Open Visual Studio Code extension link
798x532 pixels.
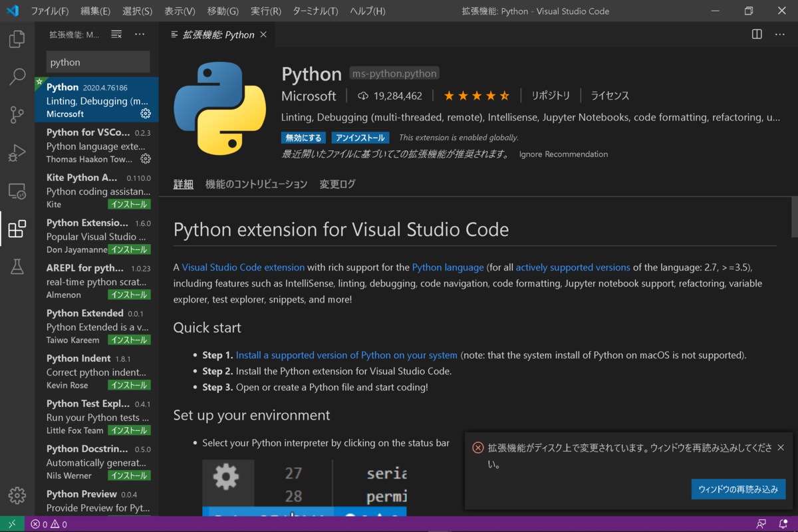point(243,267)
